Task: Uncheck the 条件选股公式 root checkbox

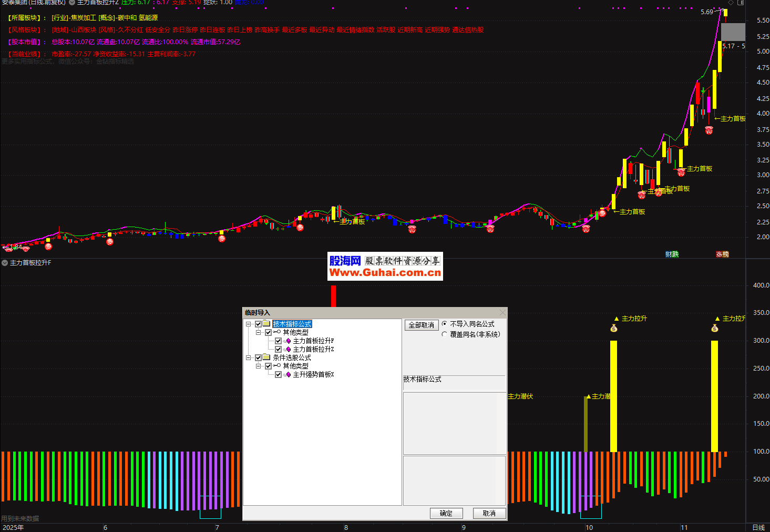Action: tap(258, 358)
